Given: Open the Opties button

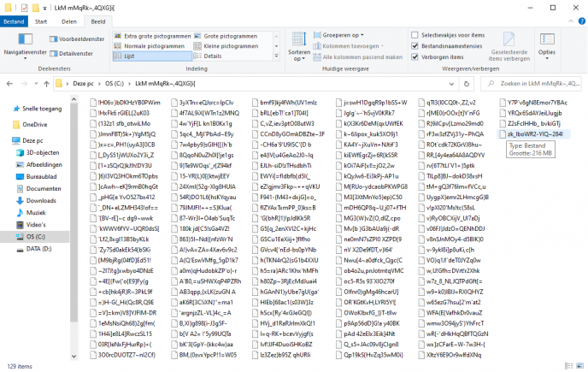Looking at the screenshot, I should 547,46.
